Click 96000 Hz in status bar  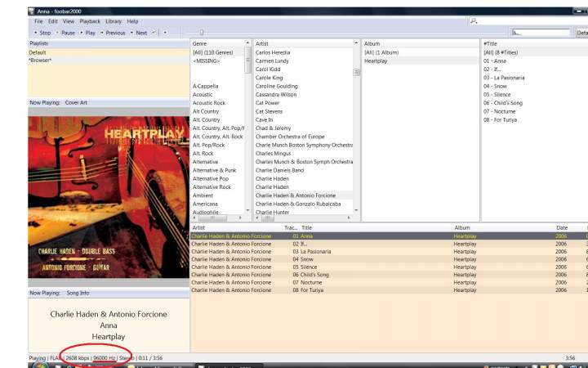[x=105, y=358]
